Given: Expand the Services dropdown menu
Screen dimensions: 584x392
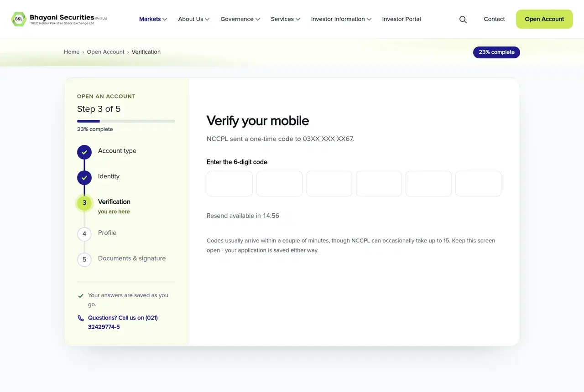Looking at the screenshot, I should (x=285, y=19).
